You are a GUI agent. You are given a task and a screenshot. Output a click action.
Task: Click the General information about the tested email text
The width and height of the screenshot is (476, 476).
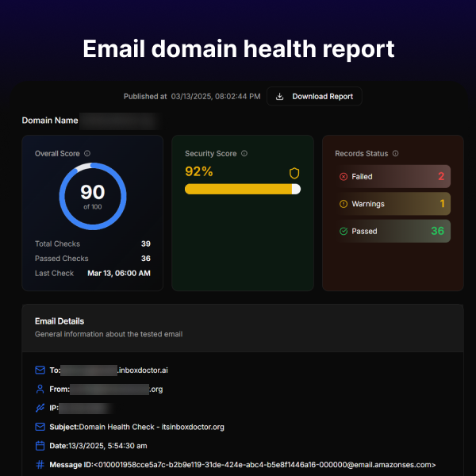click(109, 334)
